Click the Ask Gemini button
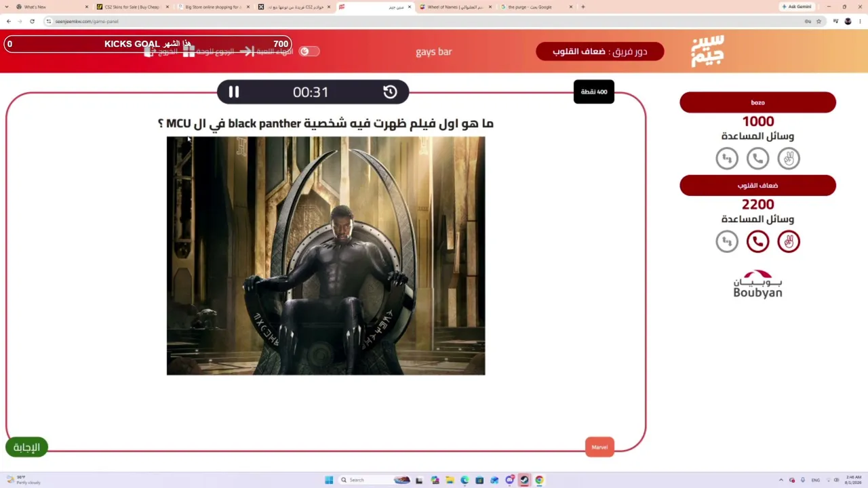Screen dimensions: 868x488 click(797, 7)
